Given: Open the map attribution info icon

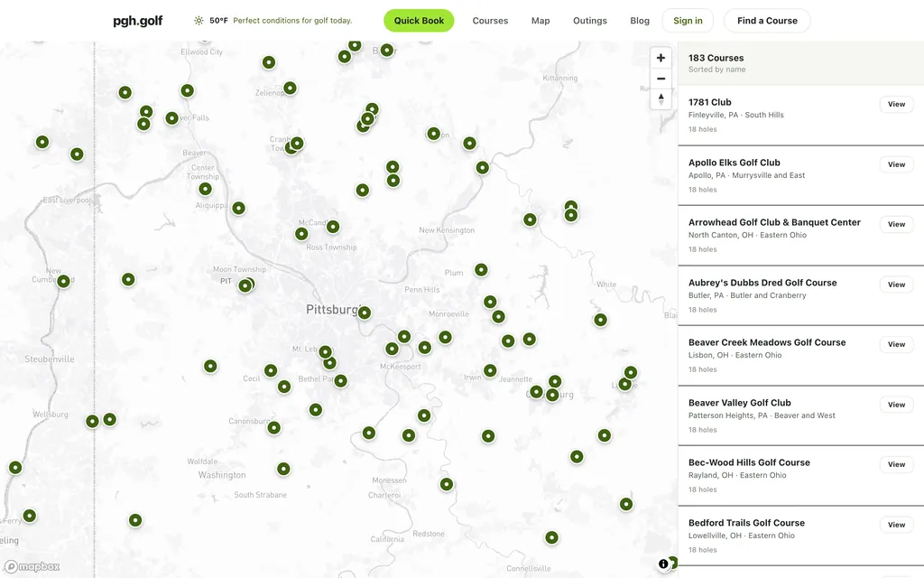Looking at the screenshot, I should click(663, 564).
